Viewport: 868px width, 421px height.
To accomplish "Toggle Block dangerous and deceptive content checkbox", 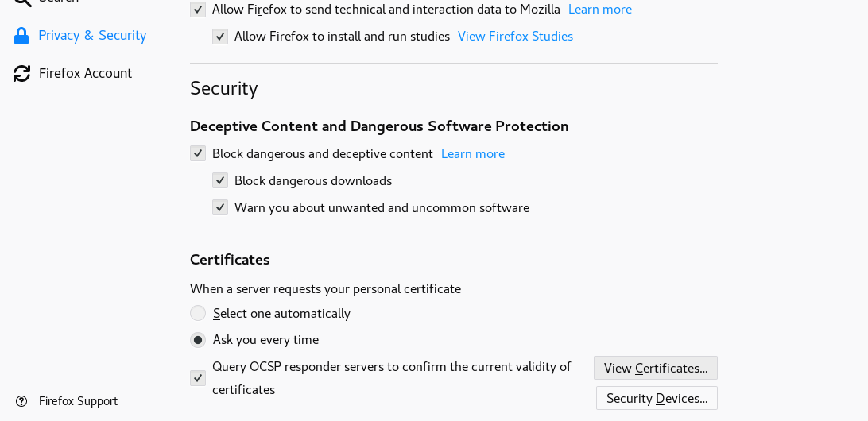I will click(x=198, y=154).
